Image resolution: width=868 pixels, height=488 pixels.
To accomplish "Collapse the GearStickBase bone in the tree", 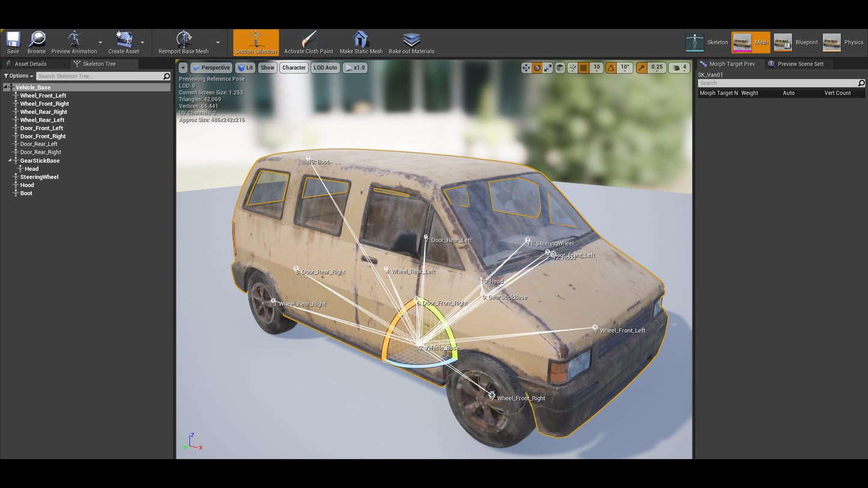I will (11, 161).
